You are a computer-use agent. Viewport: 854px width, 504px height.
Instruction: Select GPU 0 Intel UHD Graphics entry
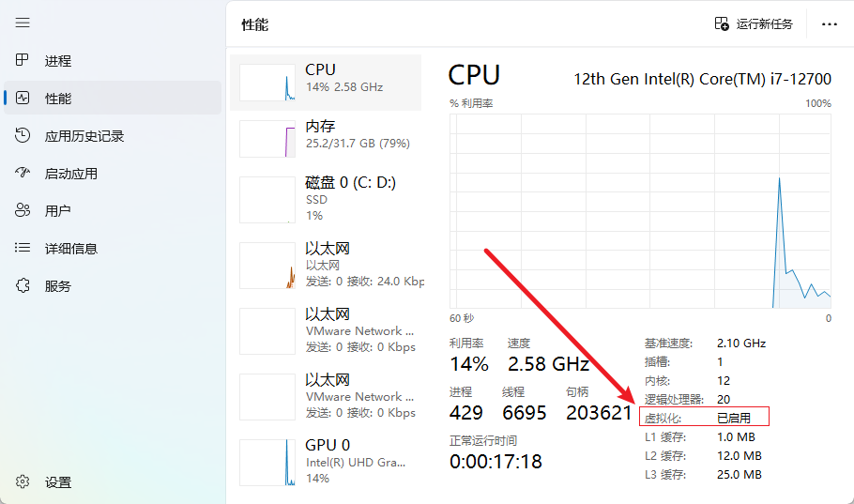click(x=326, y=462)
